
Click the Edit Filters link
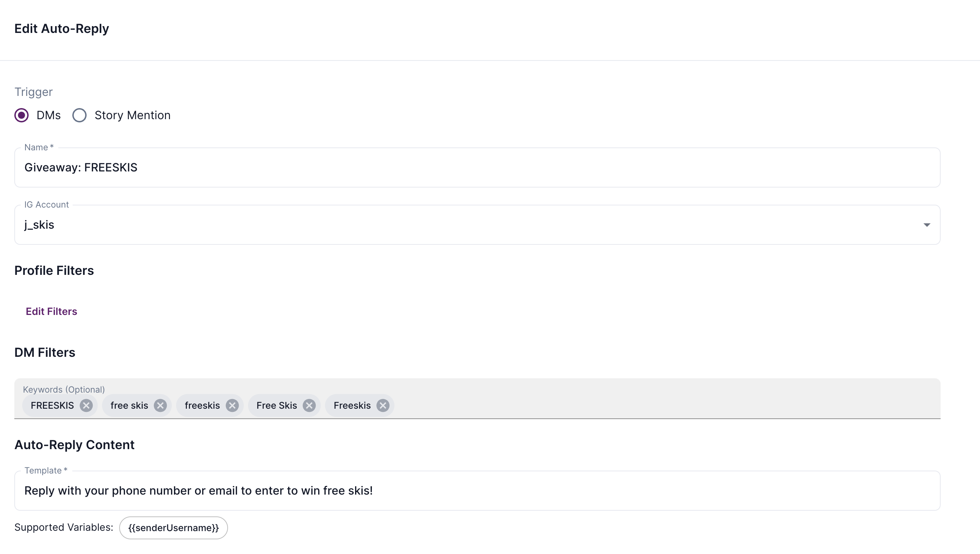(51, 311)
